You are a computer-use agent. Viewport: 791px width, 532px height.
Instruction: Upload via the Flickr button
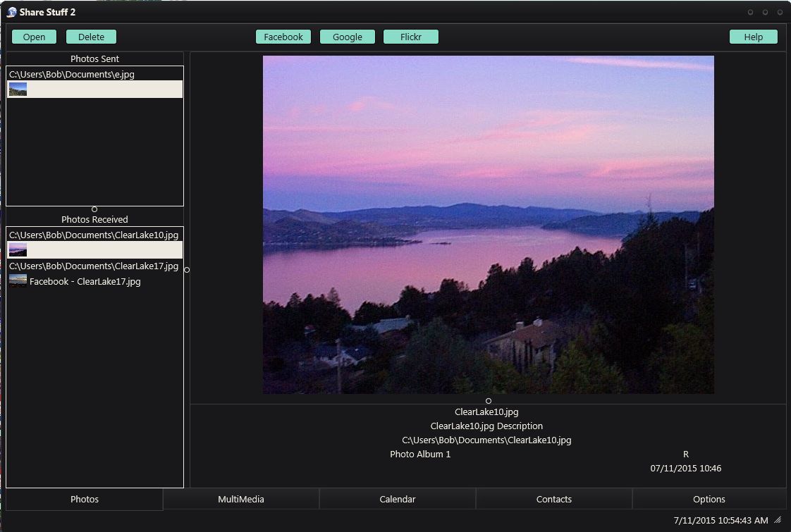410,37
